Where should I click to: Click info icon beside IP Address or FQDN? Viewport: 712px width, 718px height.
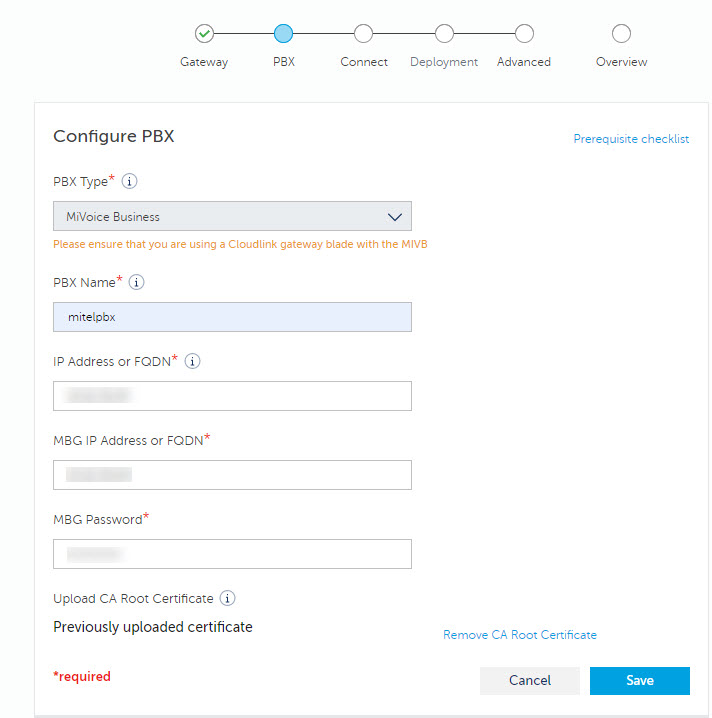coord(193,361)
